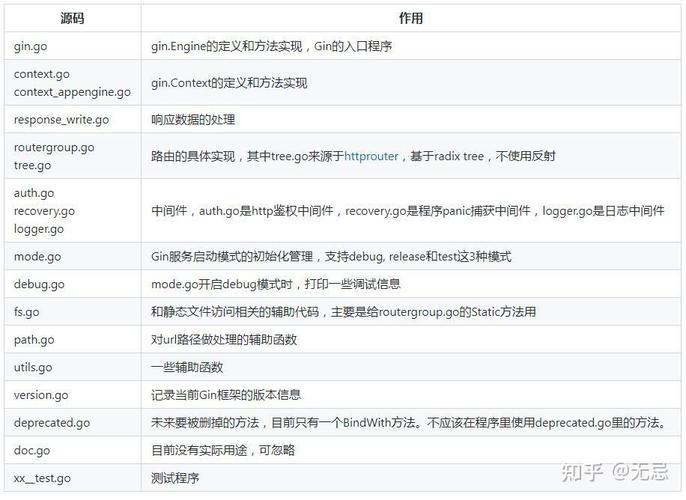Click the routergroup.go file name
Viewport: 686px width, 500px height.
click(x=54, y=147)
